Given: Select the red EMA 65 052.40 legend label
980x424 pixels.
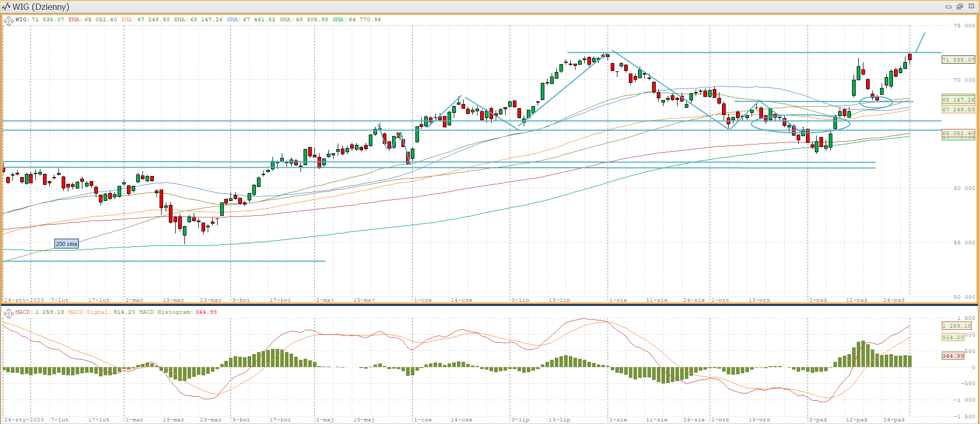Looking at the screenshot, I should [x=92, y=20].
